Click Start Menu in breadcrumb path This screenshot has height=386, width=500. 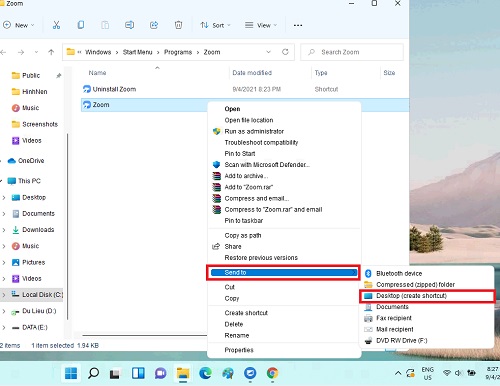tap(137, 52)
